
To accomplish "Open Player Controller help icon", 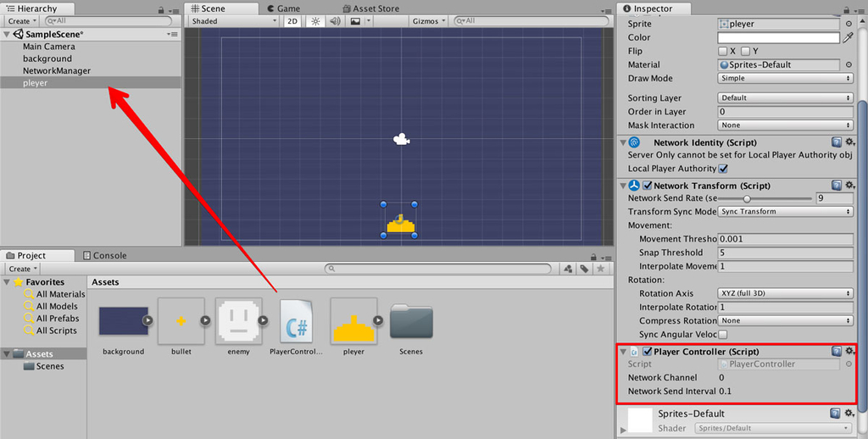I will 837,352.
